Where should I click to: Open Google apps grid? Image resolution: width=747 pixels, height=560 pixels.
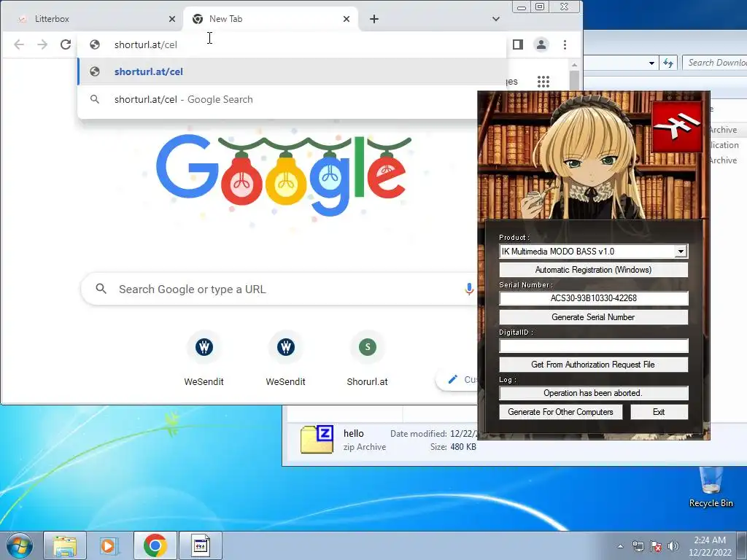(543, 82)
